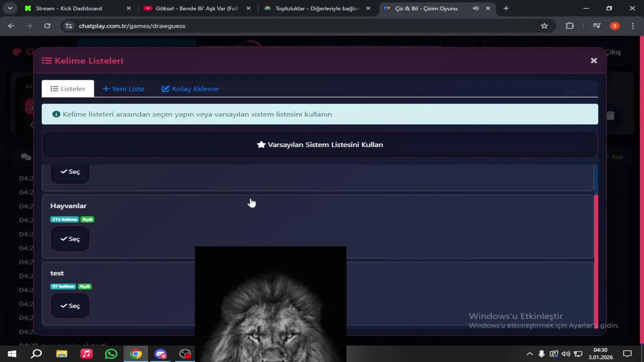
Task: Click the microphone tray icon
Action: point(541,354)
